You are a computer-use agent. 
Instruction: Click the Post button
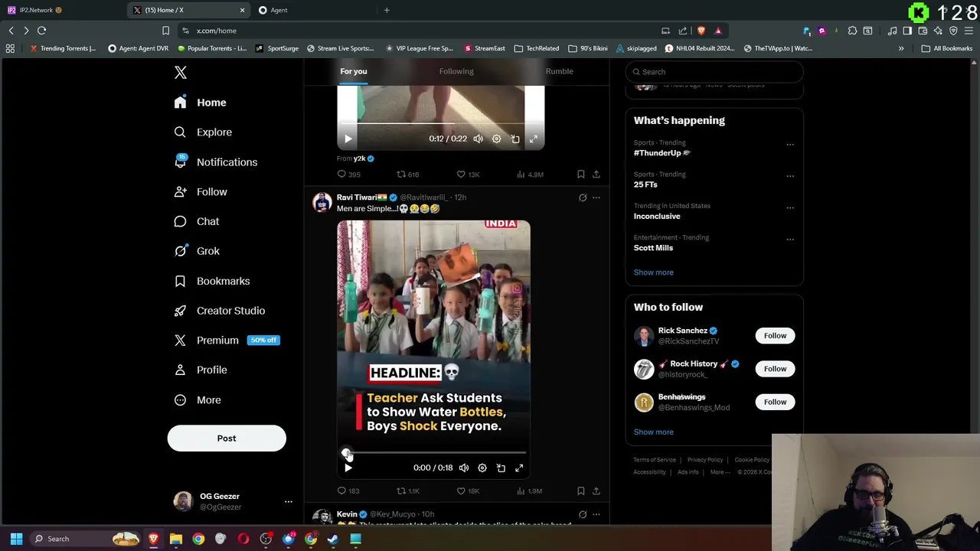[x=227, y=439]
